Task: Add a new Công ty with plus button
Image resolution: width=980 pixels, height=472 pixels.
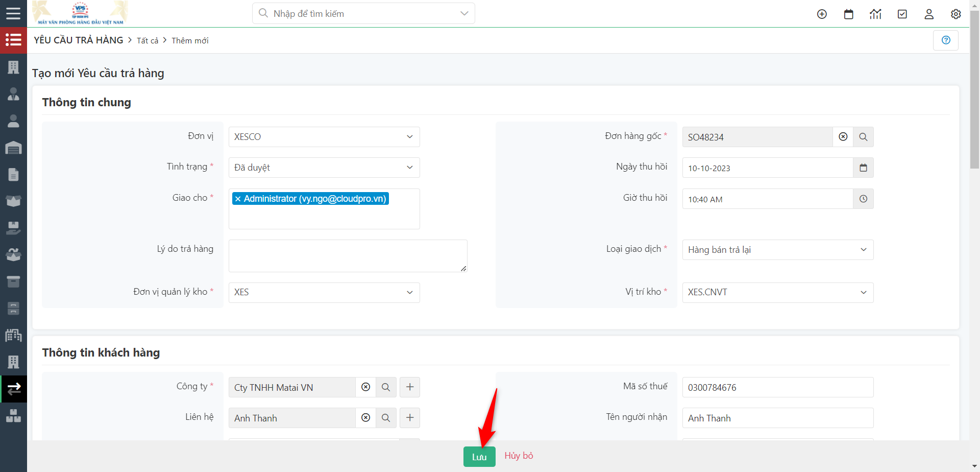Action: 410,387
